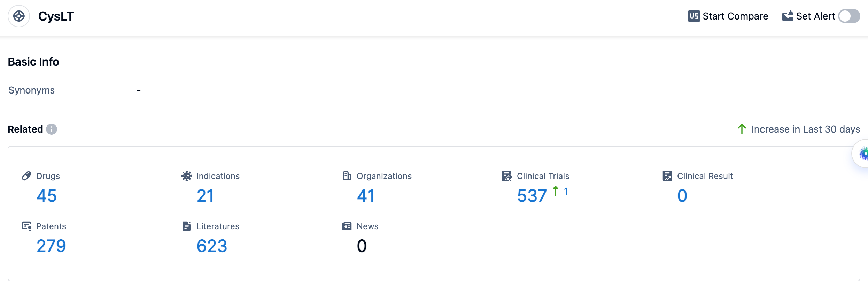
Task: Click the Literatures document icon
Action: point(187,226)
